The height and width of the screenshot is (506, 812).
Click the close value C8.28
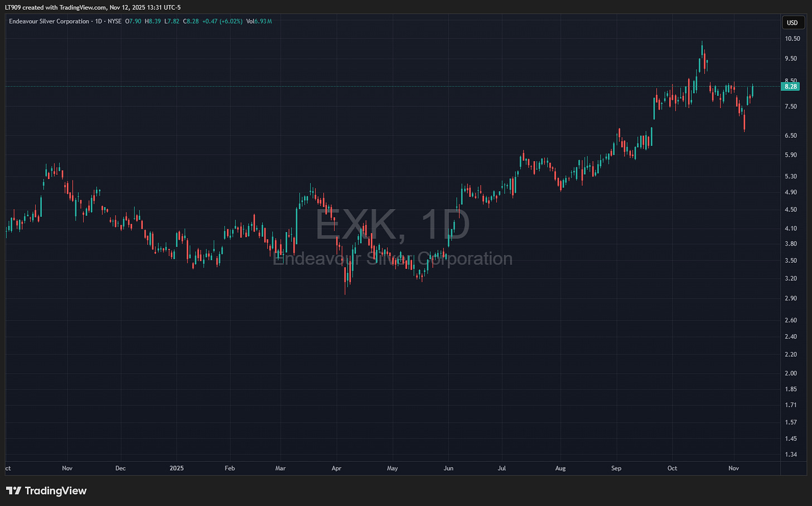pos(191,21)
